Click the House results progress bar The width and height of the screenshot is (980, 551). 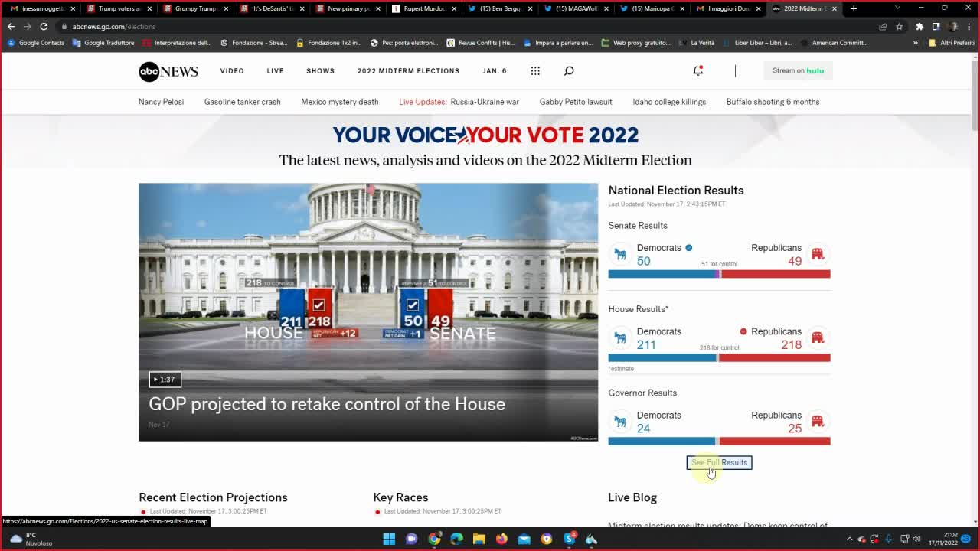click(719, 357)
